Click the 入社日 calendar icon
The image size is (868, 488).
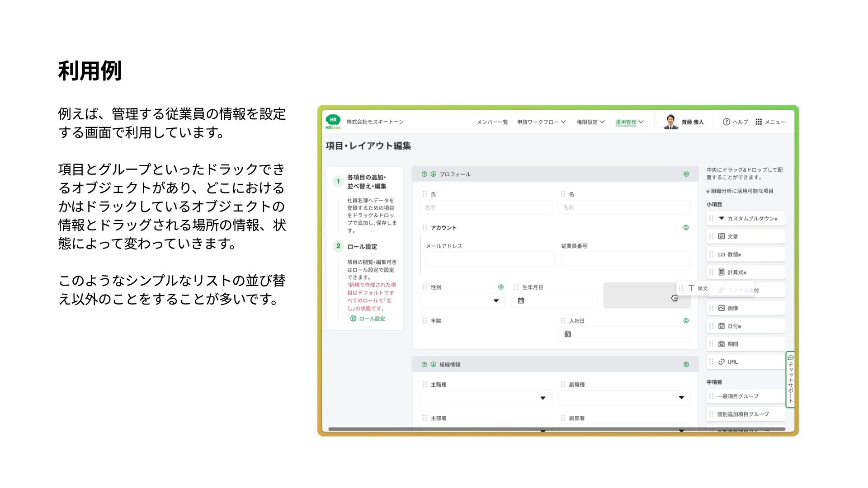pyautogui.click(x=568, y=334)
